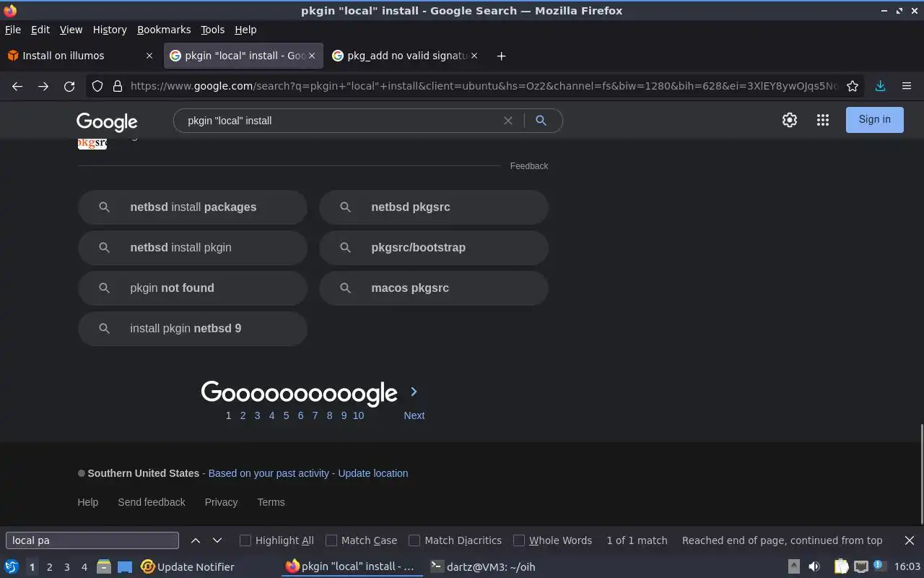Image resolution: width=924 pixels, height=578 pixels.
Task: Focus the find-in-page text field
Action: [x=92, y=540]
